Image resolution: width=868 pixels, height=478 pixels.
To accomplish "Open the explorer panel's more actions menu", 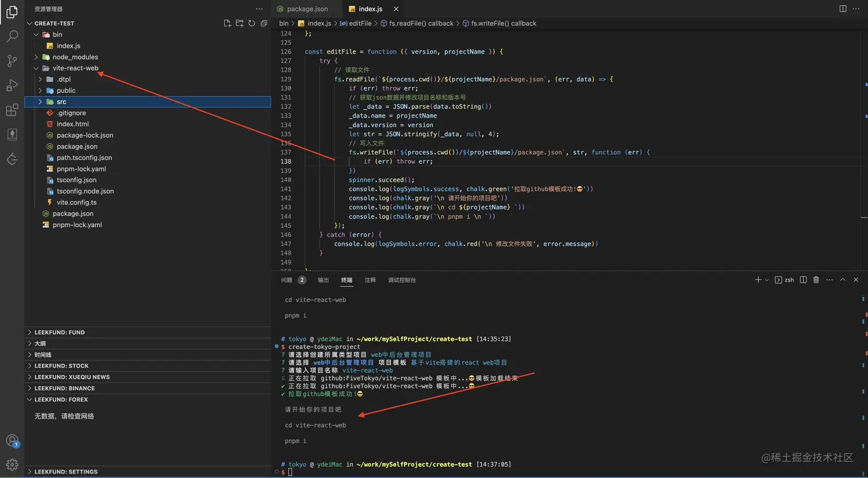I will pyautogui.click(x=259, y=9).
